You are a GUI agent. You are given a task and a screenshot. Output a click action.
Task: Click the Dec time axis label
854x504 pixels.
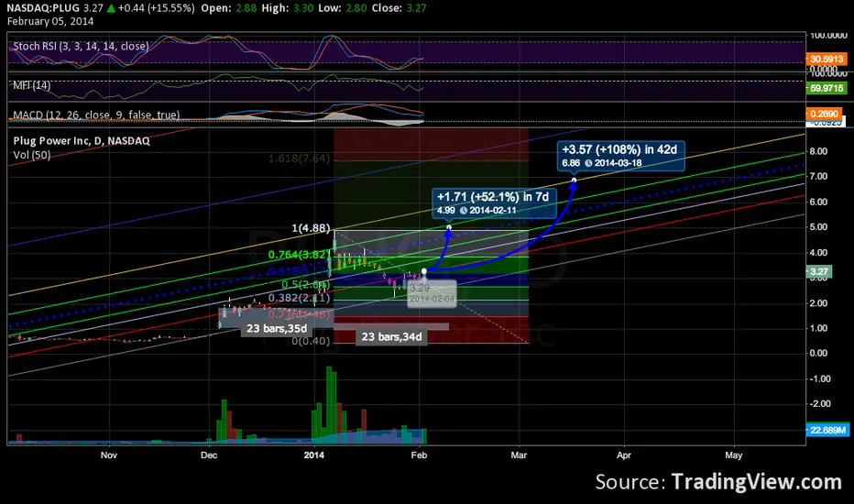(x=209, y=455)
